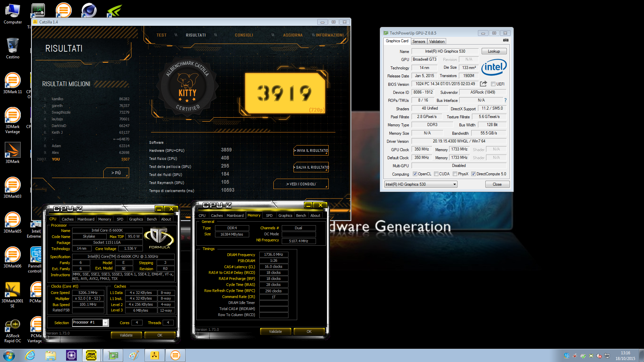
Task: Open the Intel HD Graphics 530 GPU dropdown
Action: point(421,184)
